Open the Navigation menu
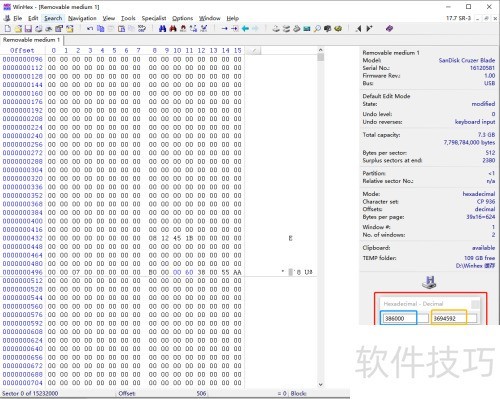This screenshot has height=399, width=500. point(82,18)
